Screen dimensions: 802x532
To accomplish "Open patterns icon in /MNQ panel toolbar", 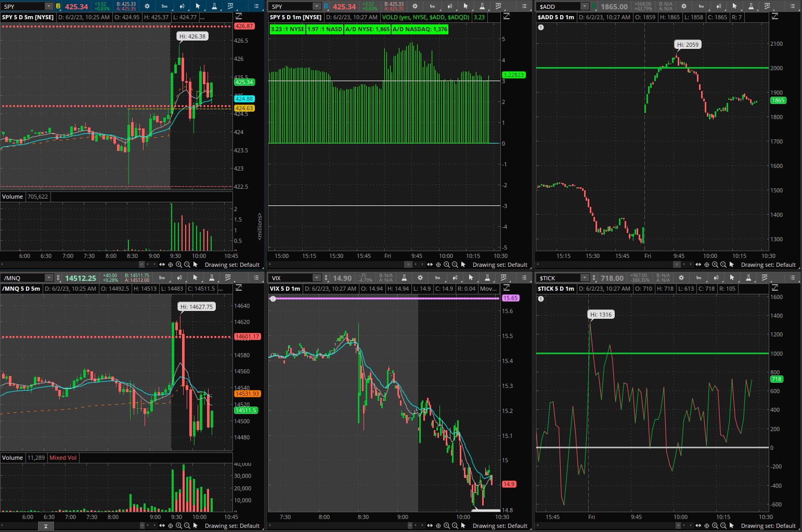I will coord(228,278).
